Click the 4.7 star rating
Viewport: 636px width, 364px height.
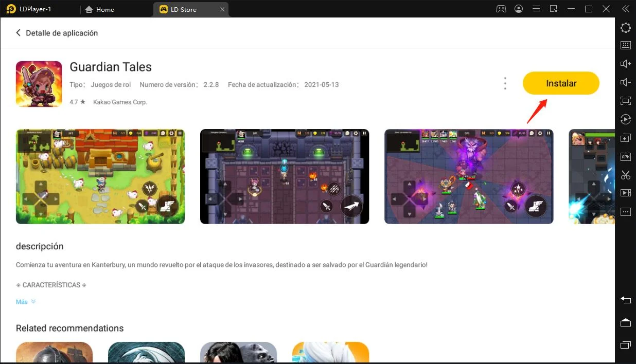tap(77, 102)
